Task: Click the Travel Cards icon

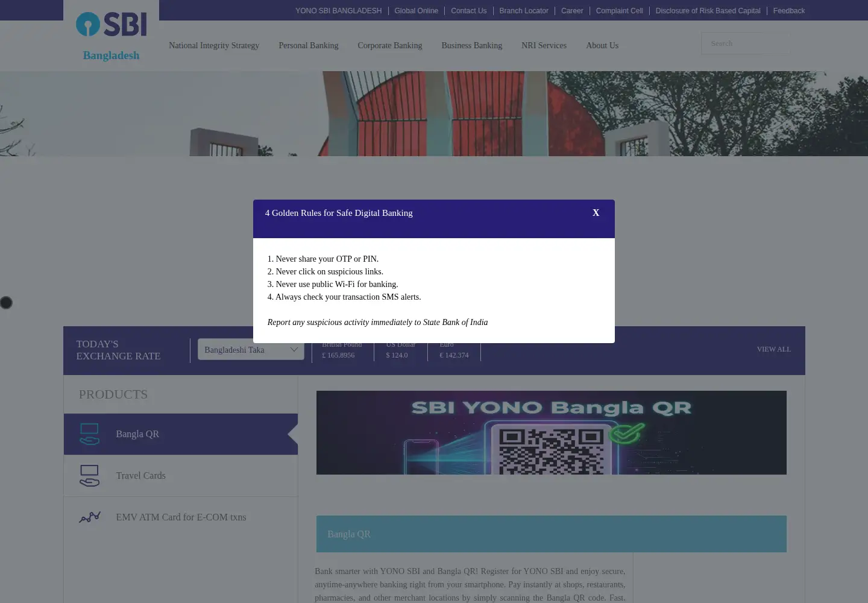Action: [89, 476]
